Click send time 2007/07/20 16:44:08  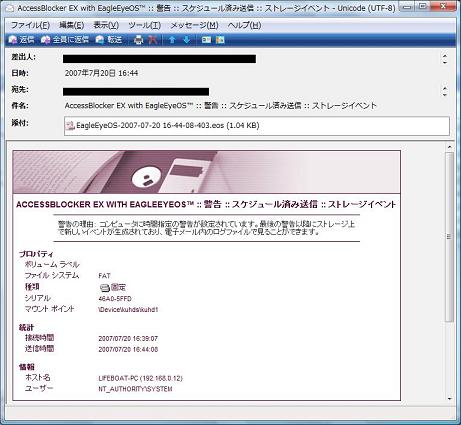pyautogui.click(x=128, y=350)
